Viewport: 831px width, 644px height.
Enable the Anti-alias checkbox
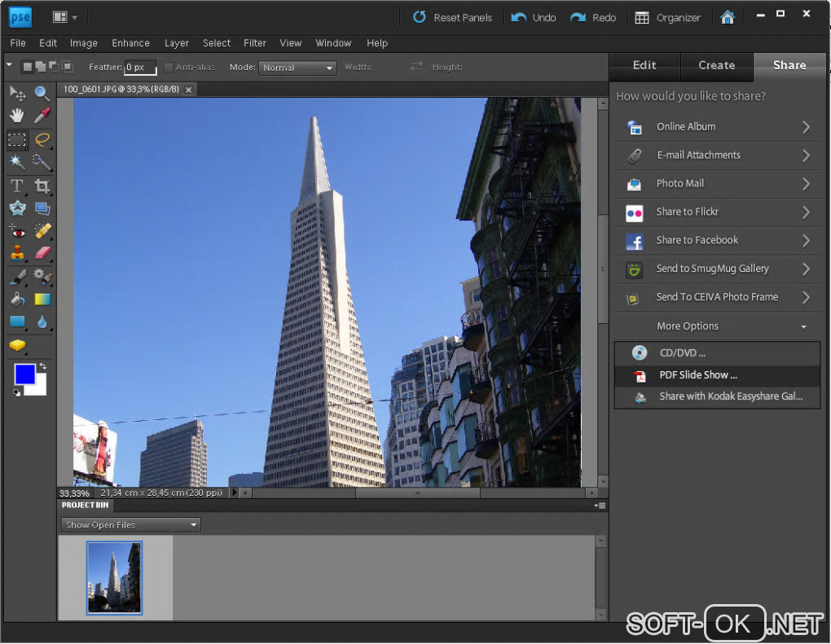click(169, 68)
